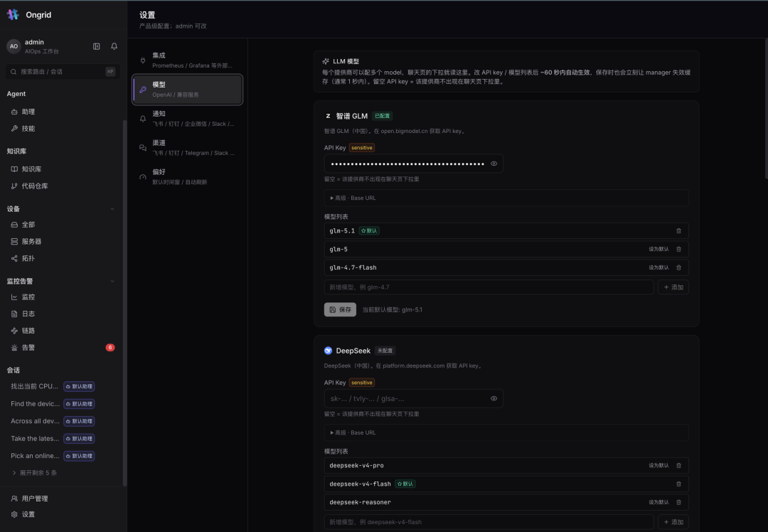Collapse the 设备 section chevron
This screenshot has width=768, height=532.
[112, 209]
